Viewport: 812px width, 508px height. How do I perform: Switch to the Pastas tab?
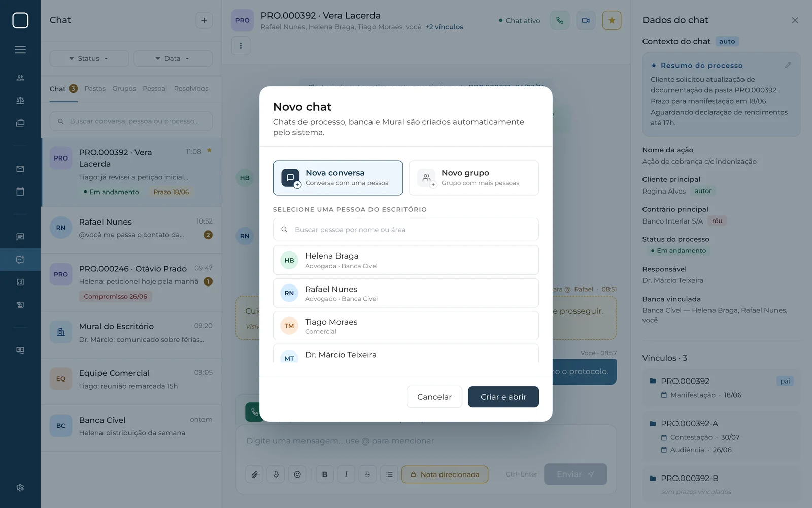pyautogui.click(x=95, y=88)
